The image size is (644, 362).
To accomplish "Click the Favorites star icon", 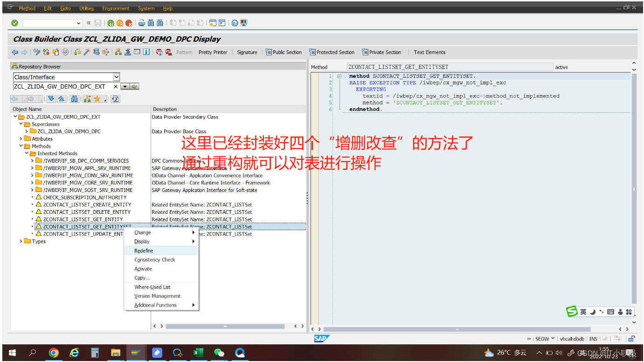I will (97, 99).
